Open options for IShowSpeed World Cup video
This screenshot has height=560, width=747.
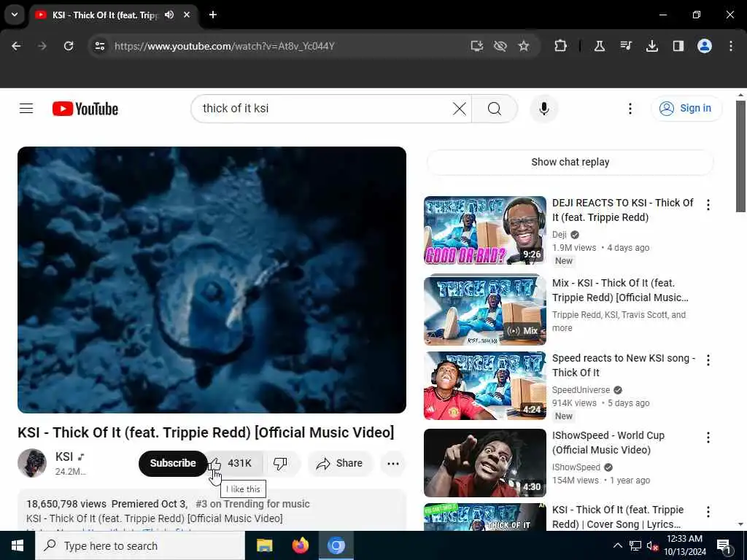(x=708, y=437)
